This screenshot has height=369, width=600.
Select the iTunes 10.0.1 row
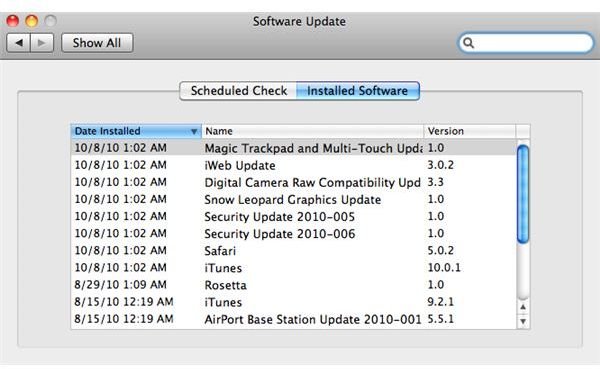293,268
